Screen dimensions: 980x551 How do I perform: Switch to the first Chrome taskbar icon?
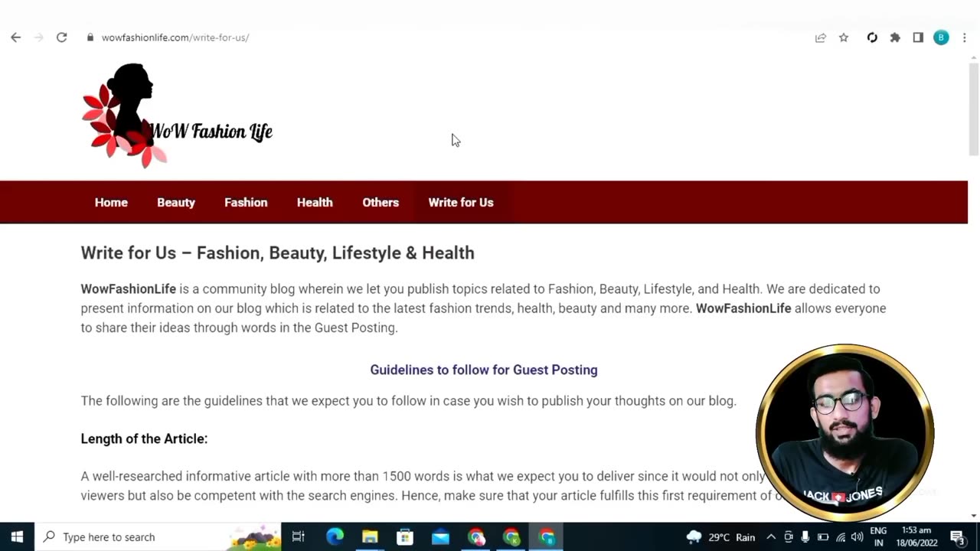(476, 537)
